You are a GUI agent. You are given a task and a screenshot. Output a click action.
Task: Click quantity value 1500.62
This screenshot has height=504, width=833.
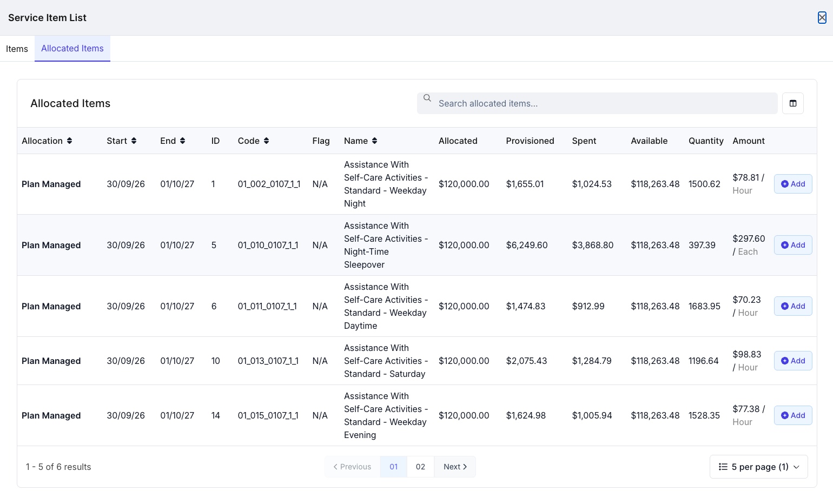point(704,184)
